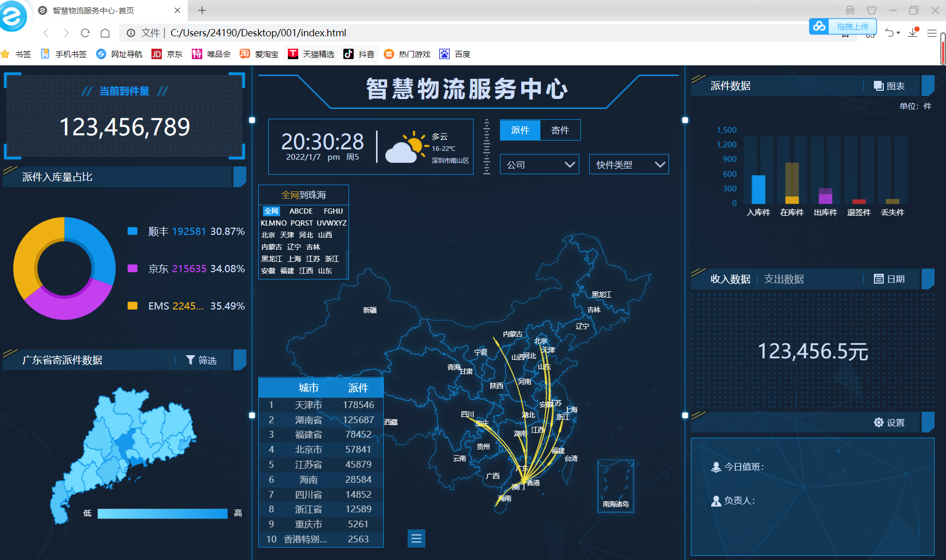946x560 pixels.
Task: Open 爱淘宝 bookmark
Action: click(259, 54)
